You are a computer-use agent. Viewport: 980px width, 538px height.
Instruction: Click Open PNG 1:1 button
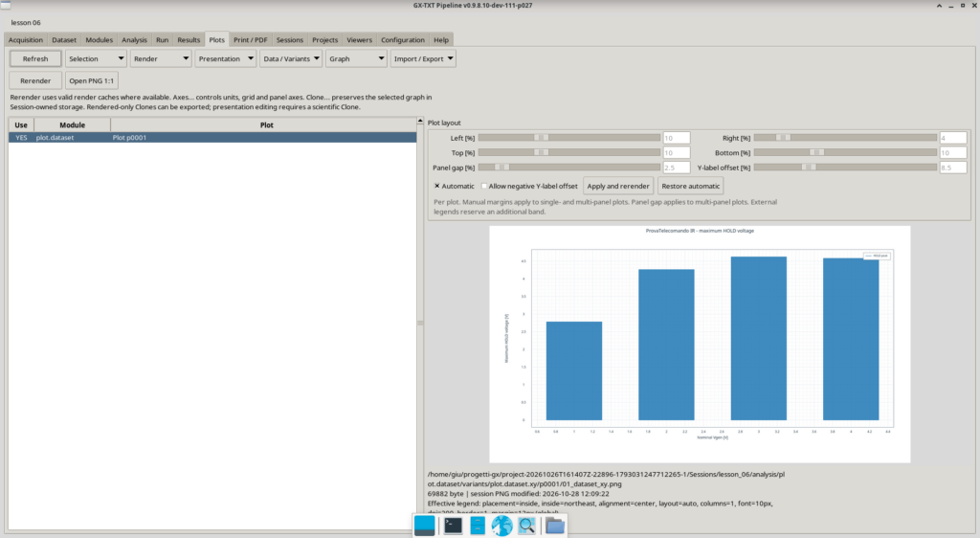(91, 80)
